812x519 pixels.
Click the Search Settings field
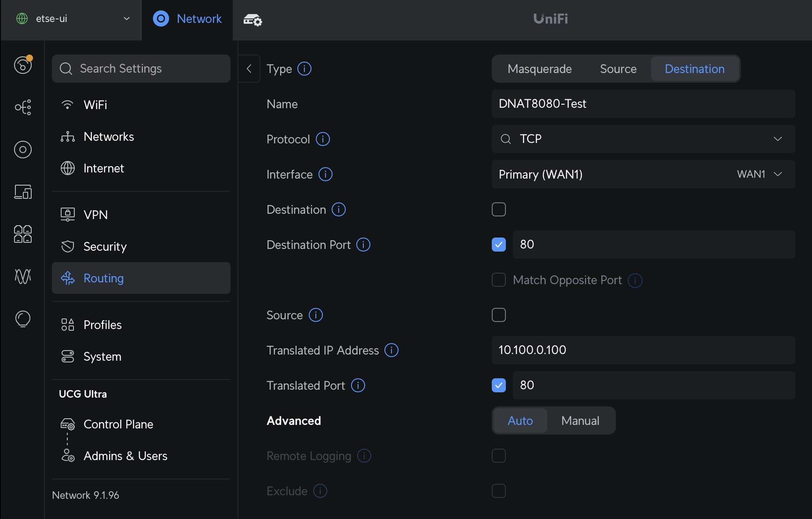pyautogui.click(x=141, y=69)
